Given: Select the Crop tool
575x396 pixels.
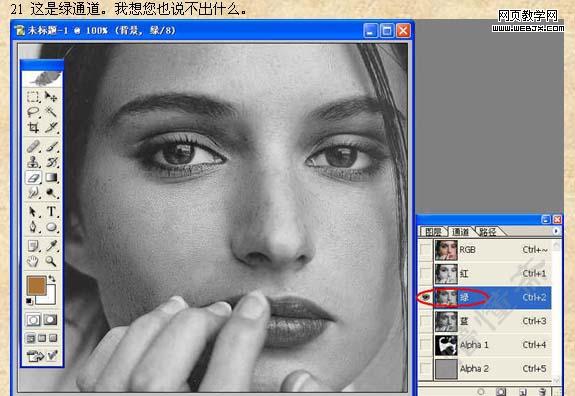Looking at the screenshot, I should [x=33, y=127].
